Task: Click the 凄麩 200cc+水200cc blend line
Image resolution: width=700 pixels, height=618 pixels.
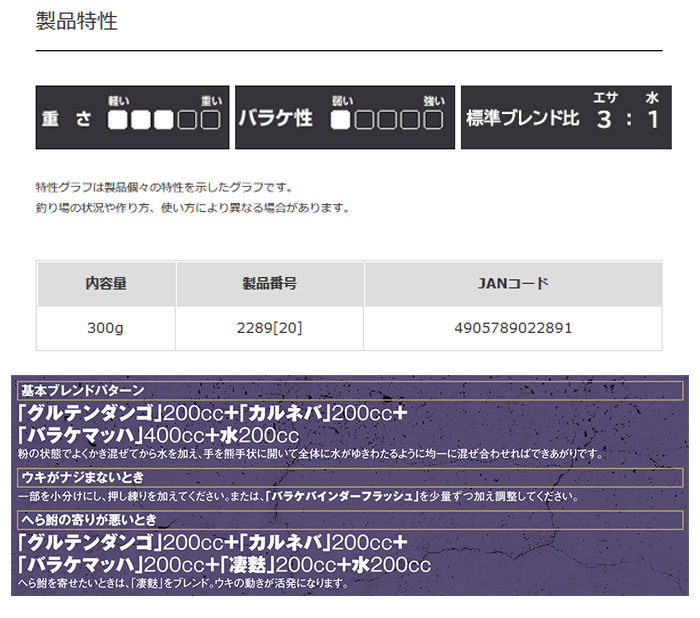Action: pyautogui.click(x=224, y=565)
